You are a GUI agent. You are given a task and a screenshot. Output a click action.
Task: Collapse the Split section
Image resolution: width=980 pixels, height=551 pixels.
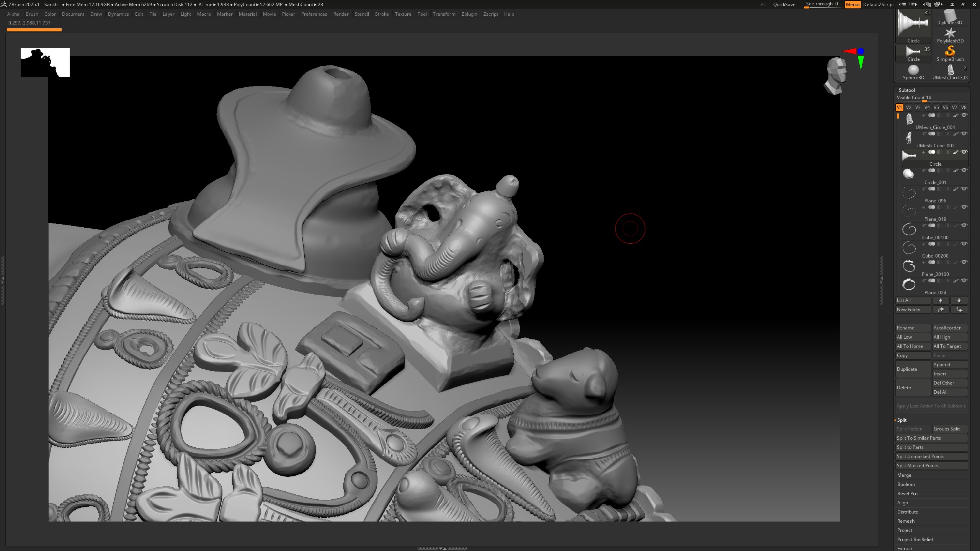pyautogui.click(x=902, y=420)
